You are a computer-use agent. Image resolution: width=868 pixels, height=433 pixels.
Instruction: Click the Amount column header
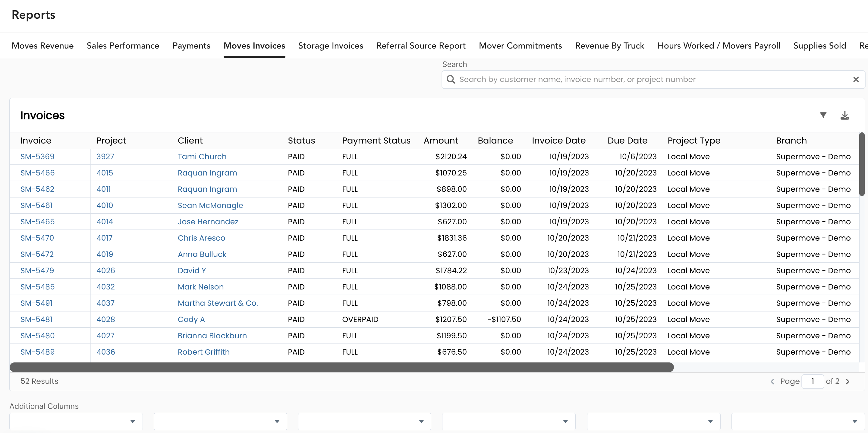(x=441, y=141)
